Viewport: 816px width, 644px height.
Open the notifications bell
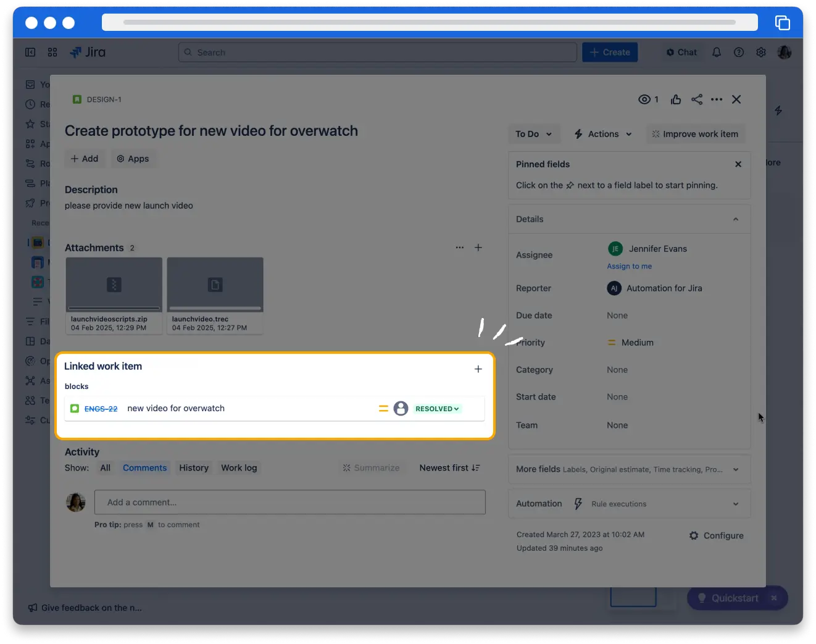tap(717, 52)
